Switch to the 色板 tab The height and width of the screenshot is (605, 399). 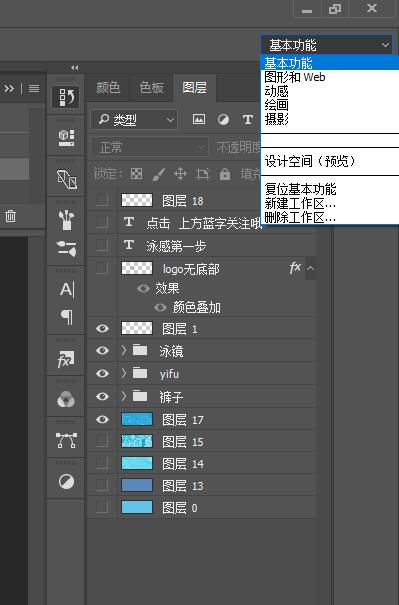tap(151, 88)
